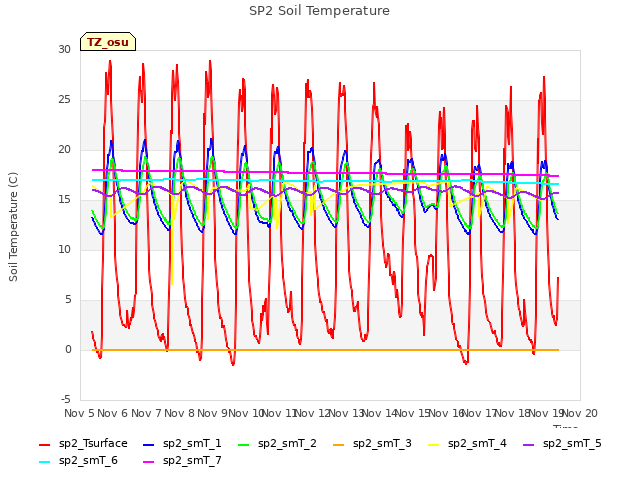Click the Nov 7 x-axis label

point(146,413)
